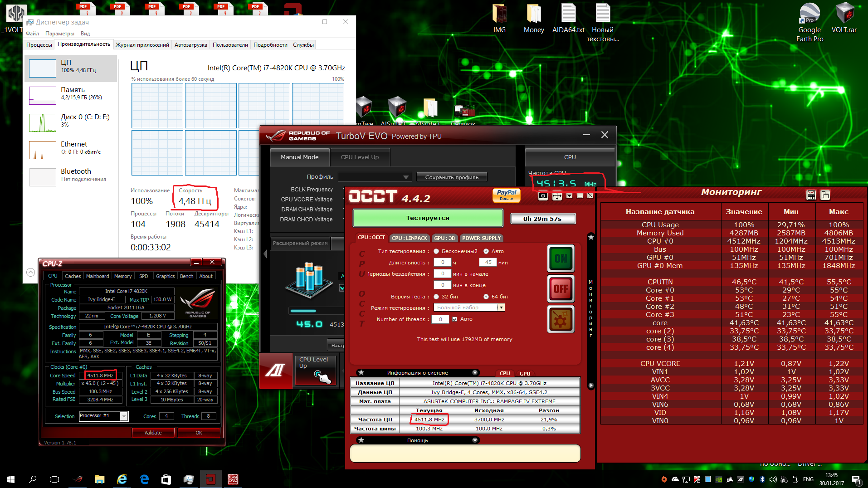The height and width of the screenshot is (488, 868).
Task: Start the OCCT test with ON button
Action: pyautogui.click(x=561, y=259)
